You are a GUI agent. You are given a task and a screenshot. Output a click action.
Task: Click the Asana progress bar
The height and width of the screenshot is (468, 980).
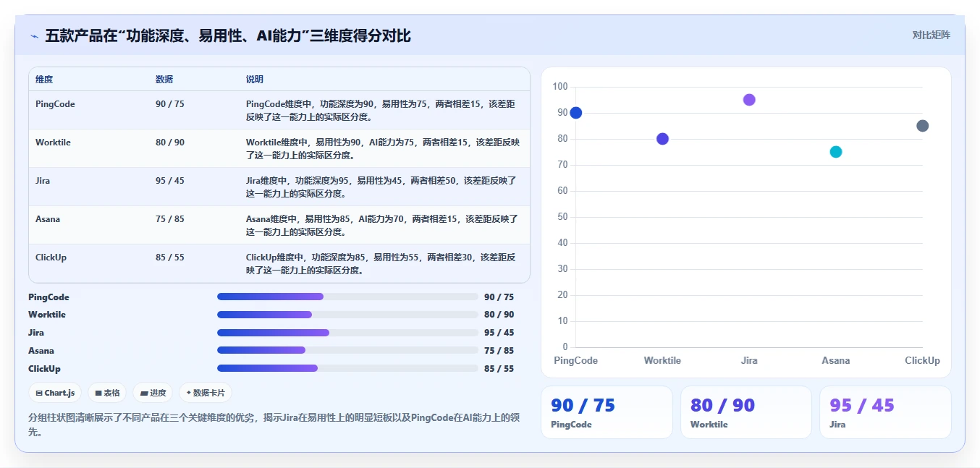point(347,350)
